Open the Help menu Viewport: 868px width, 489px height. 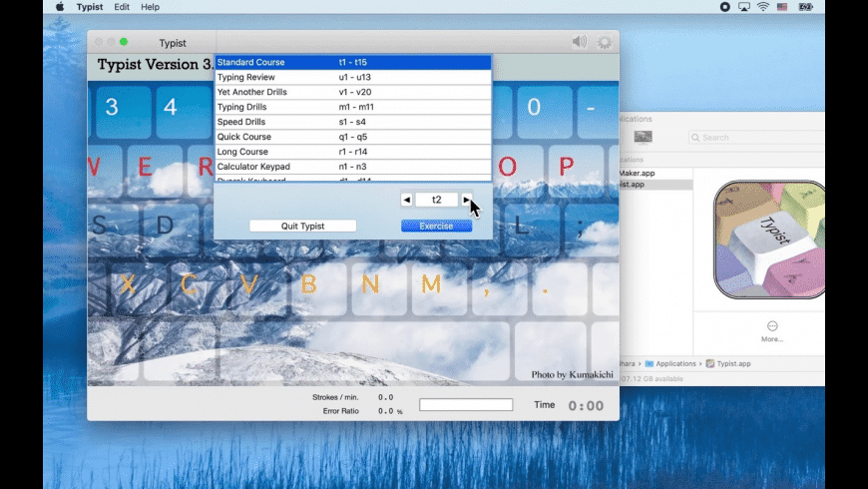point(150,7)
